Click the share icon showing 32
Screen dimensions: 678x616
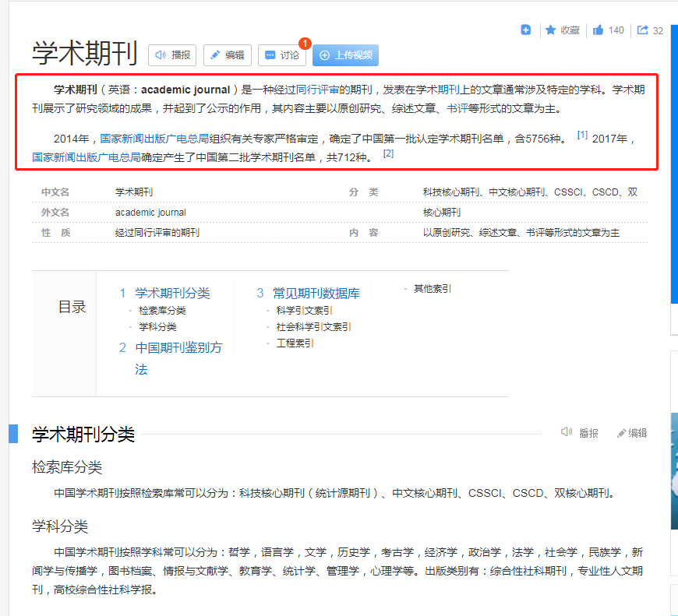pyautogui.click(x=643, y=30)
